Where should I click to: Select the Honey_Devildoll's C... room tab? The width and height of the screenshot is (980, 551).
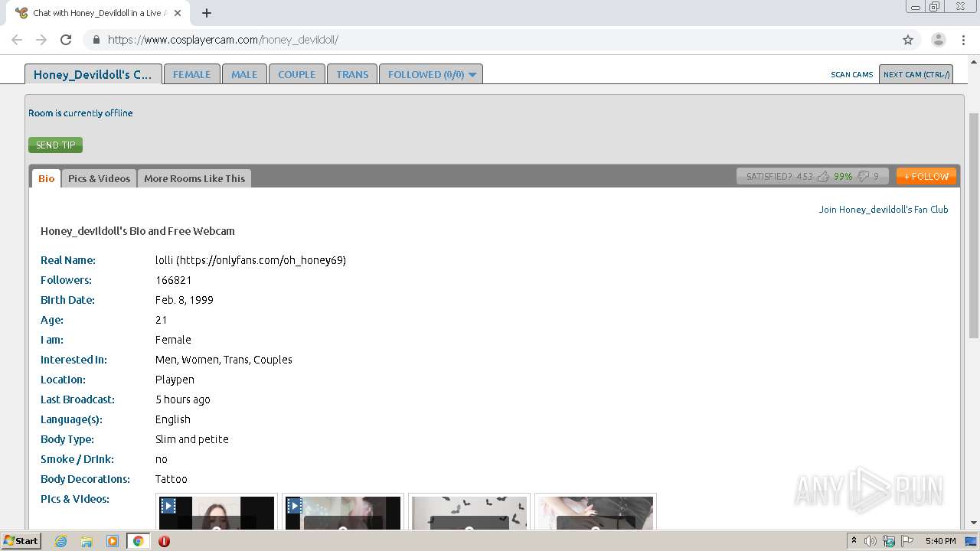[93, 74]
